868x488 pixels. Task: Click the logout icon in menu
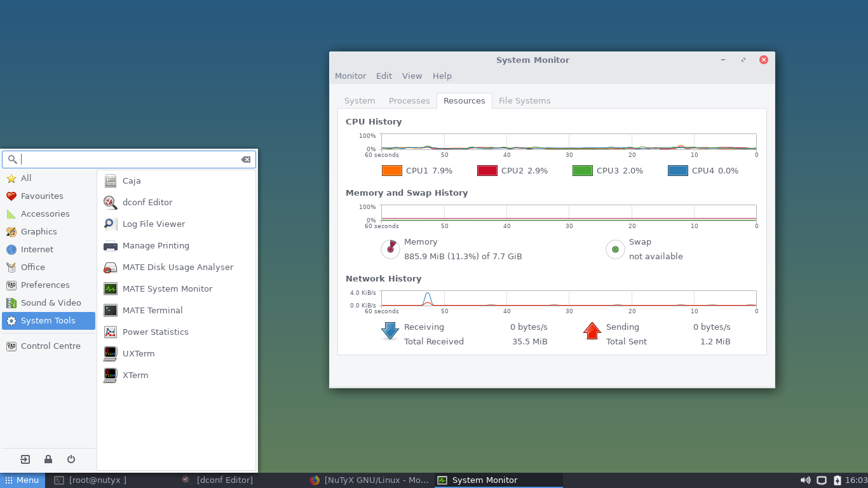point(25,459)
